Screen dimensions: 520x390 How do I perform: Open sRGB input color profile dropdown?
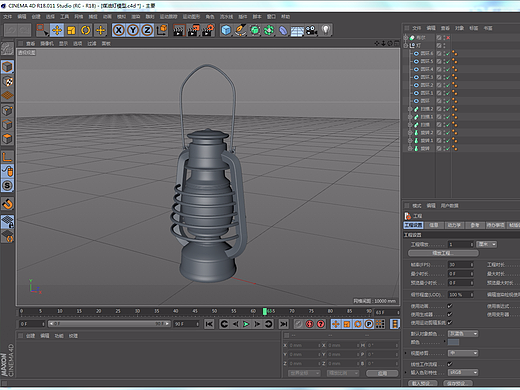pos(463,372)
